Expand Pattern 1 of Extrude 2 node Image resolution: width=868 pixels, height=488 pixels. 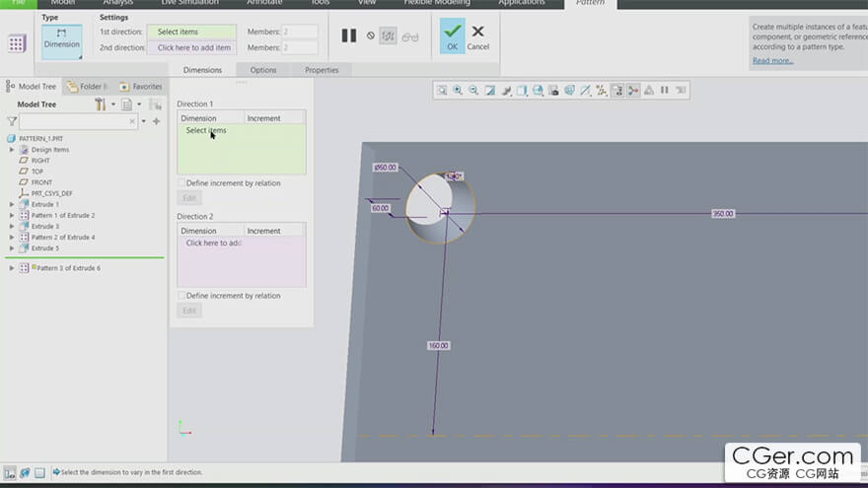coord(12,215)
